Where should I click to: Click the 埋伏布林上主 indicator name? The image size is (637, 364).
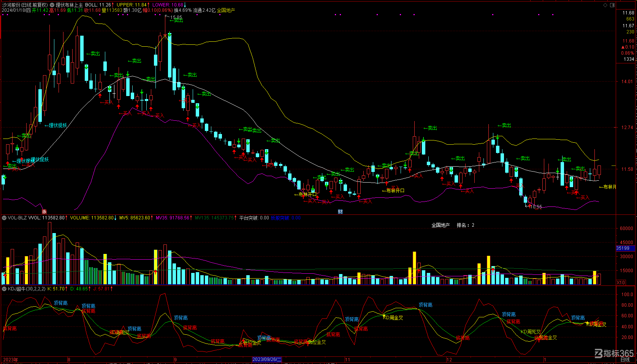point(69,5)
